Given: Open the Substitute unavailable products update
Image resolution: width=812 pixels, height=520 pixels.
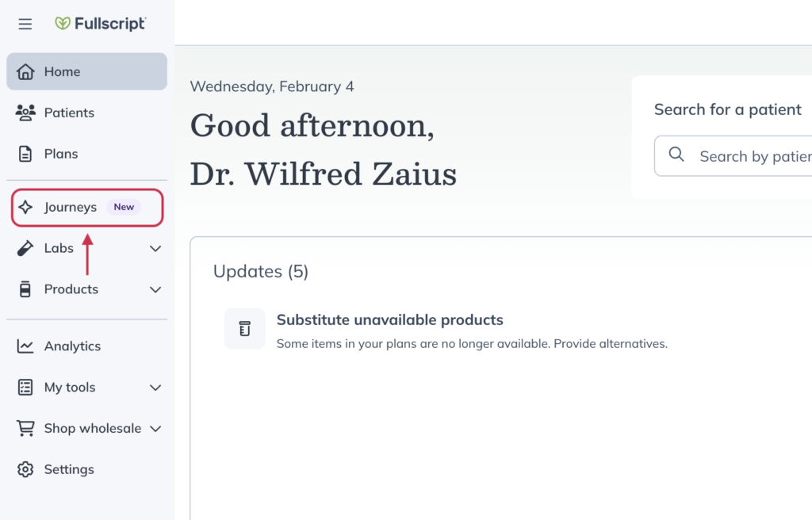Looking at the screenshot, I should tap(389, 319).
